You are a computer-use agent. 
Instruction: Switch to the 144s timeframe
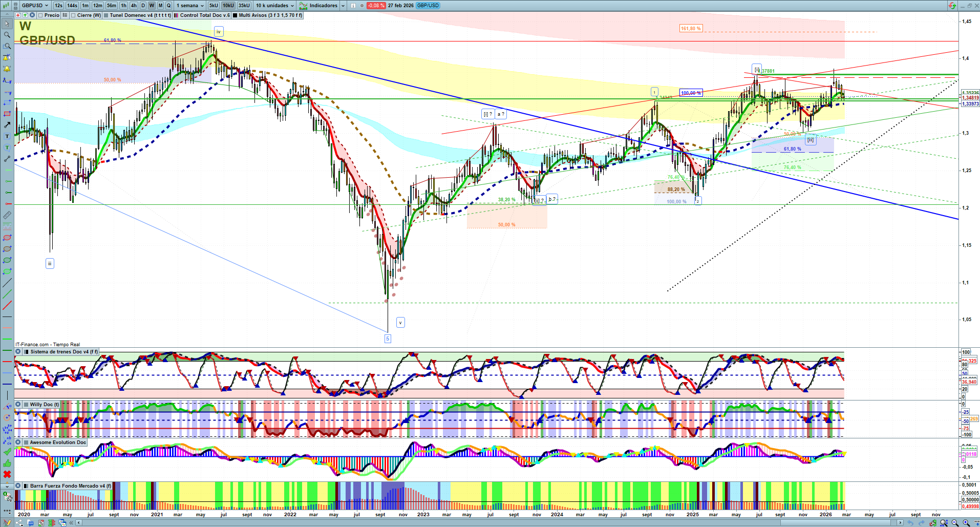pyautogui.click(x=72, y=6)
